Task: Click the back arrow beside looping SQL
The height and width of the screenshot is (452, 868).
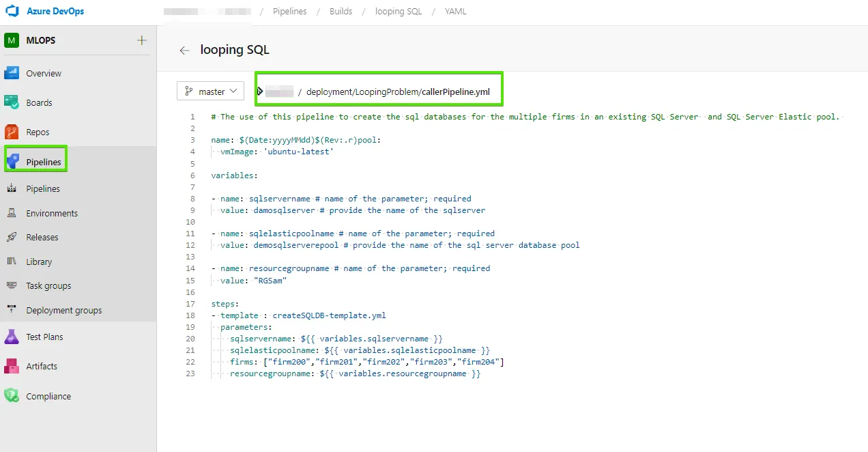Action: tap(184, 50)
